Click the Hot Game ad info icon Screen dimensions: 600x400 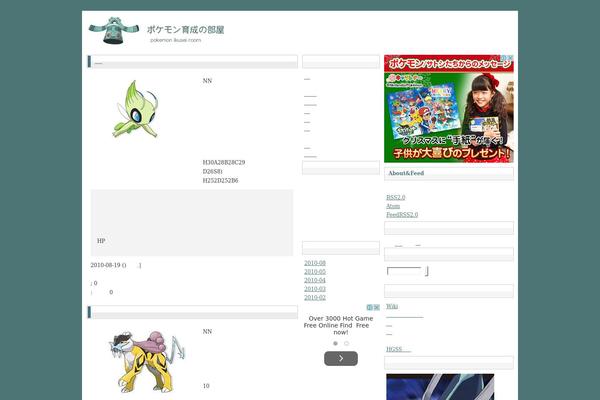coord(370,307)
